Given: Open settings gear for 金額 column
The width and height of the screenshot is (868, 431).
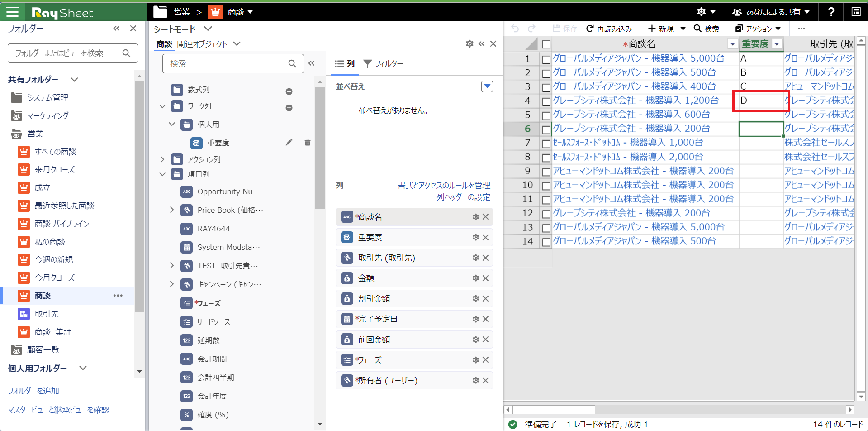Looking at the screenshot, I should click(476, 278).
